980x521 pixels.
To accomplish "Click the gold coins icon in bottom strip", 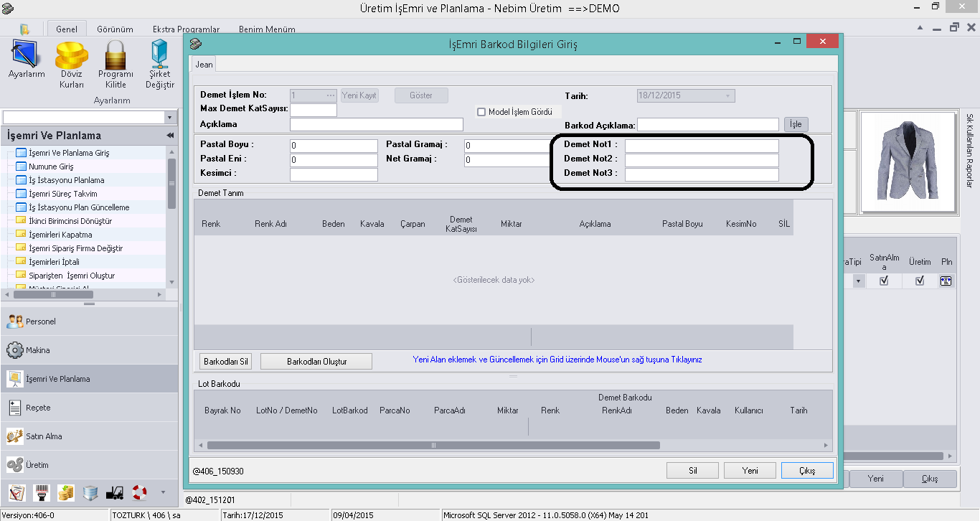I will pos(66,492).
